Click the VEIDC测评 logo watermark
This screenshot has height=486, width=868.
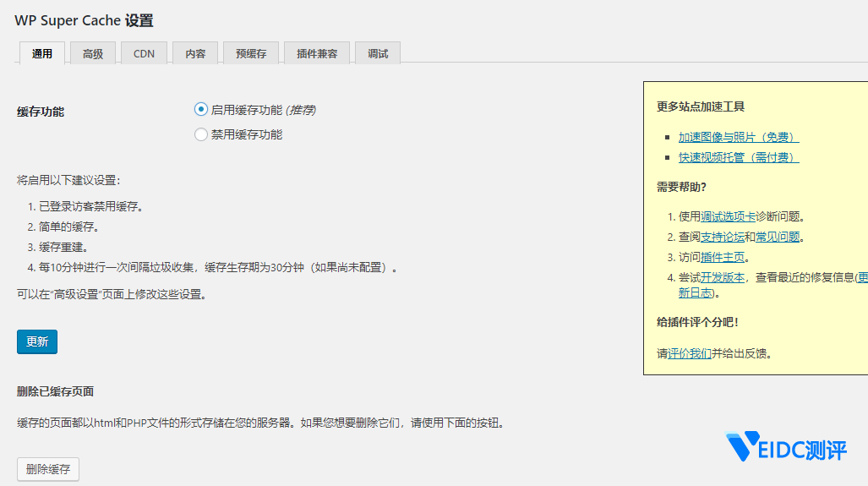click(786, 447)
